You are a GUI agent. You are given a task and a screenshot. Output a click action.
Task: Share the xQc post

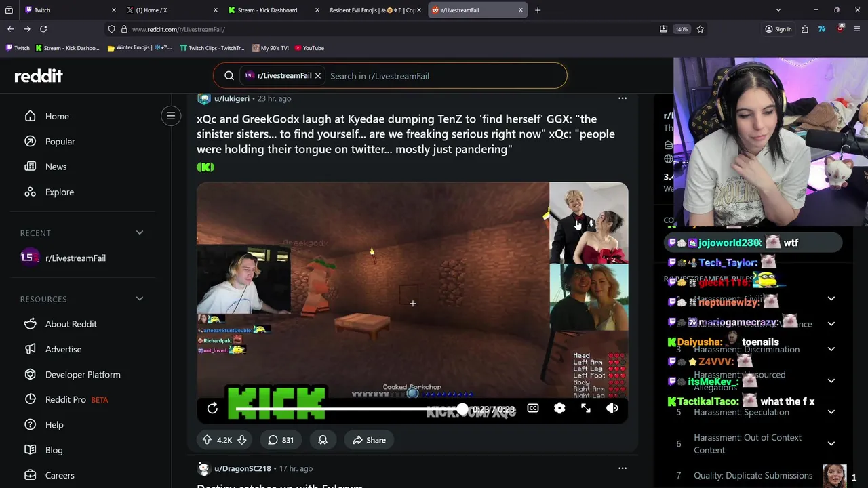369,440
